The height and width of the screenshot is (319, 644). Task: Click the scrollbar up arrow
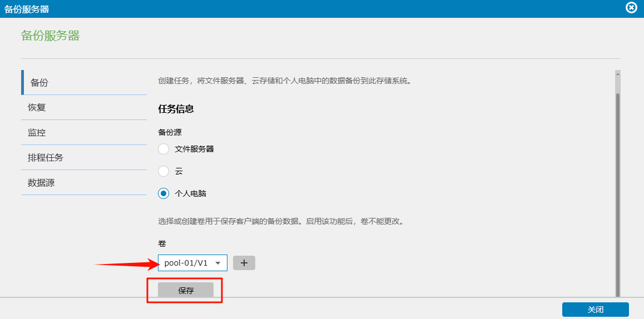617,73
